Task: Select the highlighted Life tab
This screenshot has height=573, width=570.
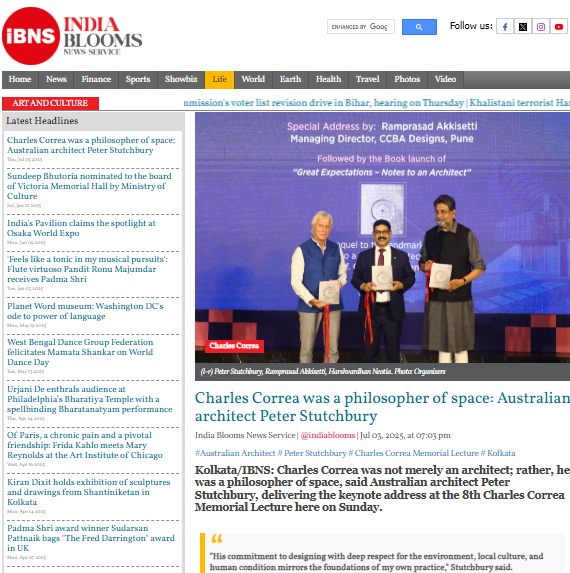Action: (219, 79)
